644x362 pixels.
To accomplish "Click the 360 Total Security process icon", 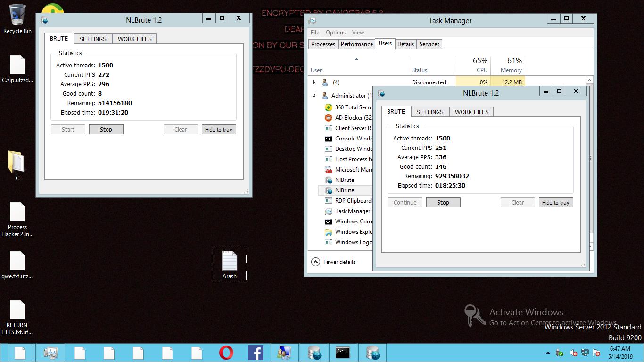I will [x=329, y=107].
